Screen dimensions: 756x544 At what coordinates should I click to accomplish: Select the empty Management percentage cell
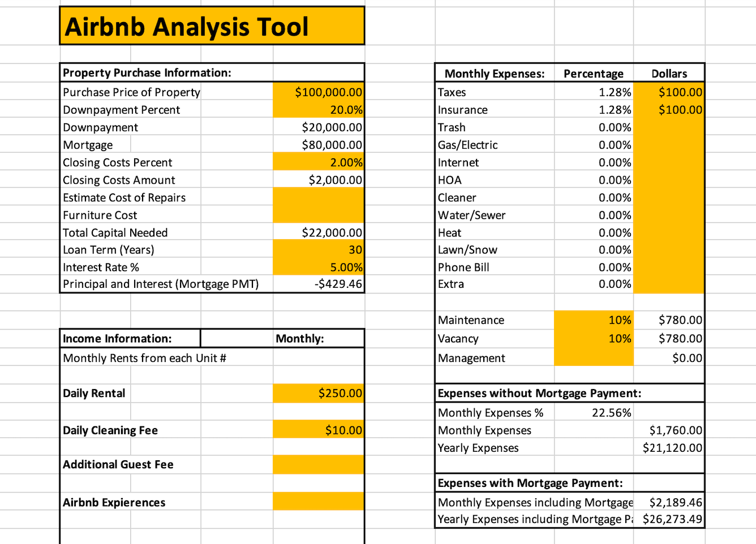(x=594, y=357)
